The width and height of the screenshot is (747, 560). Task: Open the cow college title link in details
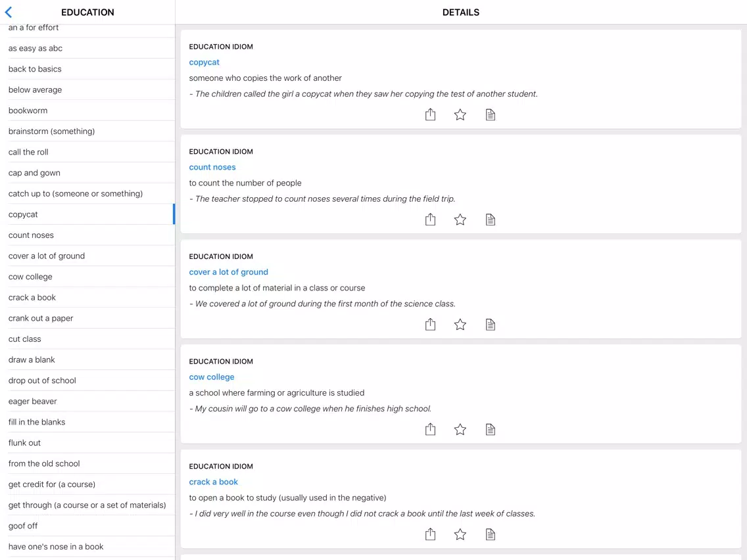pyautogui.click(x=212, y=377)
